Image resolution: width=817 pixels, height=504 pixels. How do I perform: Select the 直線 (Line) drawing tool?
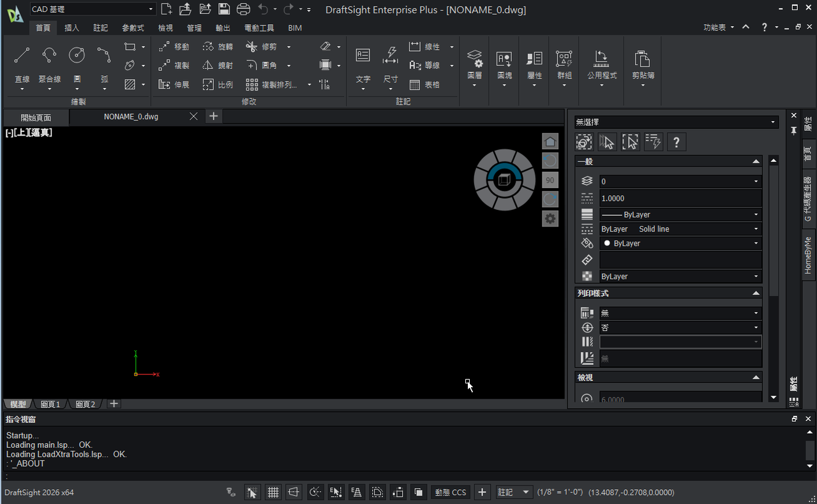pyautogui.click(x=22, y=56)
